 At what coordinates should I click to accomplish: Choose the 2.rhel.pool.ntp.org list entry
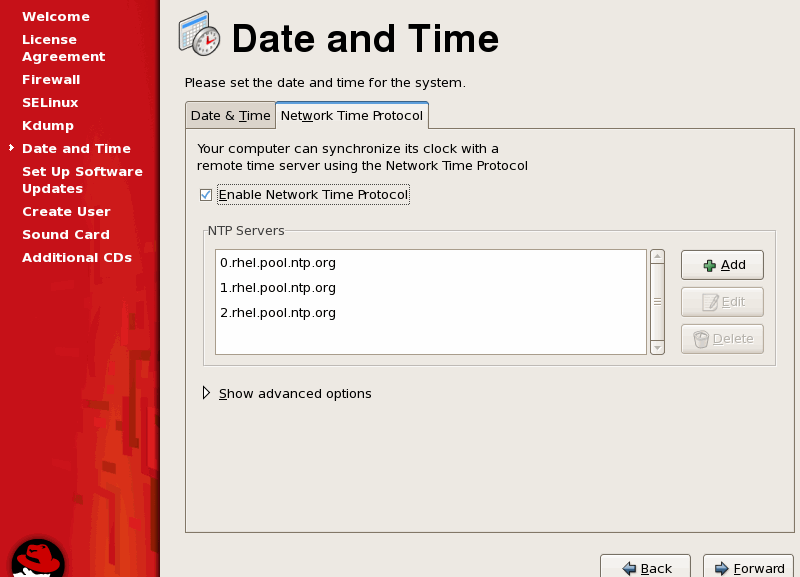pyautogui.click(x=278, y=313)
